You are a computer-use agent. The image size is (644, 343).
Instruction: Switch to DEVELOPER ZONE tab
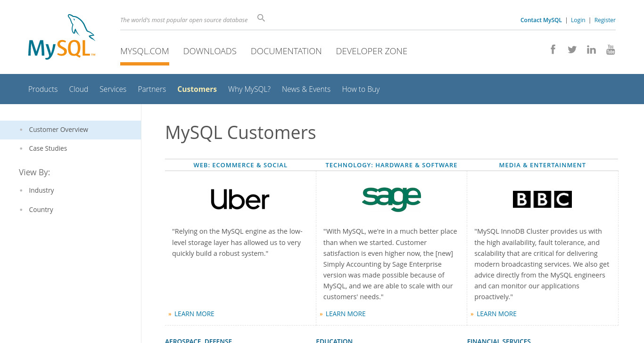[372, 51]
